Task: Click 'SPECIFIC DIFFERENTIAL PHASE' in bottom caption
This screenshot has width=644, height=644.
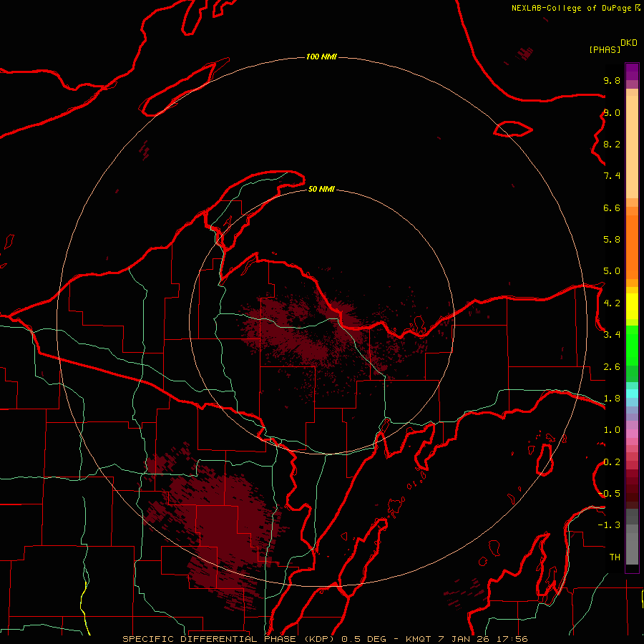Action: 209,639
